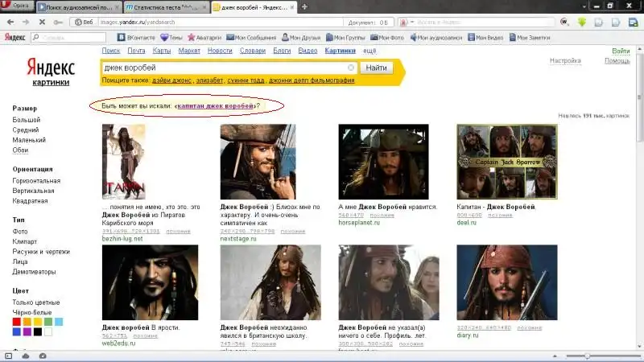The image size is (644, 362).
Task: Click Opera Link cloud icon in status bar
Action: pos(25,356)
